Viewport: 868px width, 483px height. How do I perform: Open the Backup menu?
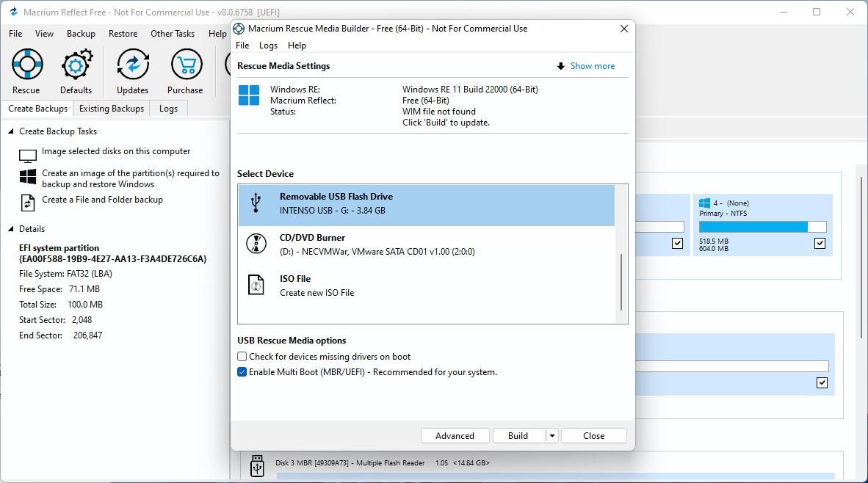point(81,34)
